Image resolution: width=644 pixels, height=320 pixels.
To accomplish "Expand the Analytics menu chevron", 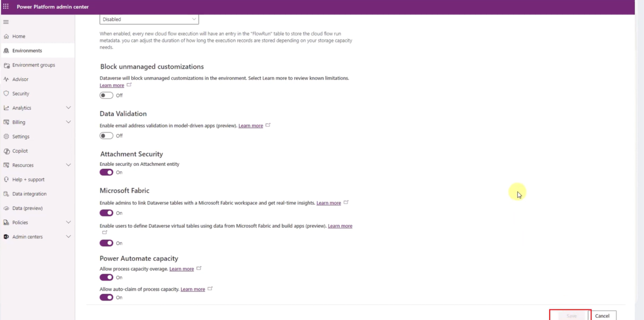I will pos(68,108).
